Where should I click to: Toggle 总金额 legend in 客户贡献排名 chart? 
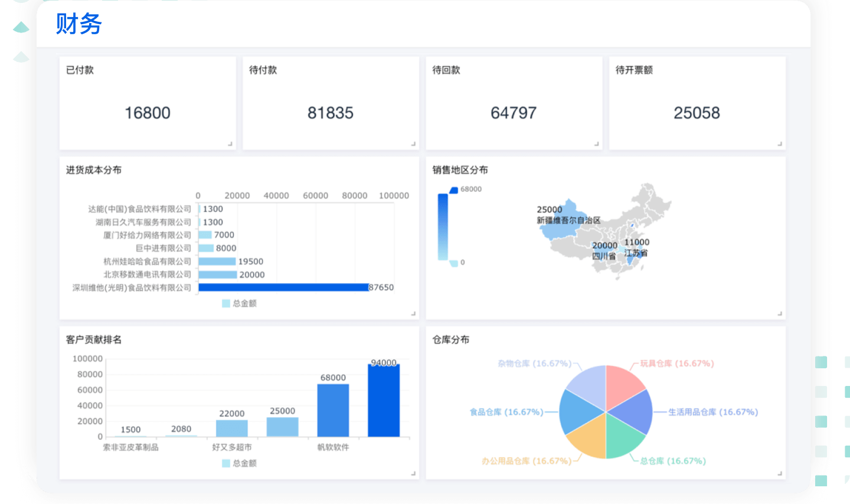coord(239,463)
